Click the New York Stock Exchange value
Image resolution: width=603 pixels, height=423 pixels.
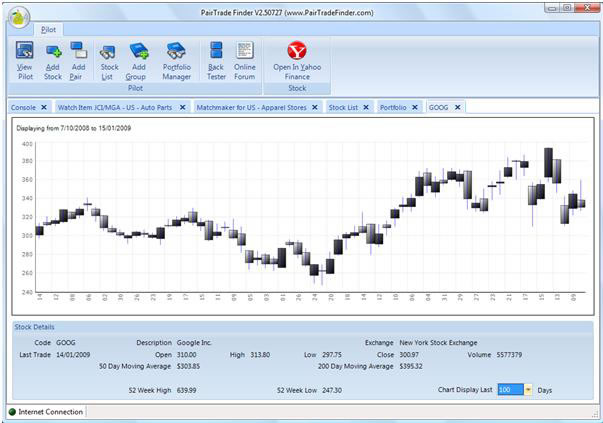[x=438, y=343]
